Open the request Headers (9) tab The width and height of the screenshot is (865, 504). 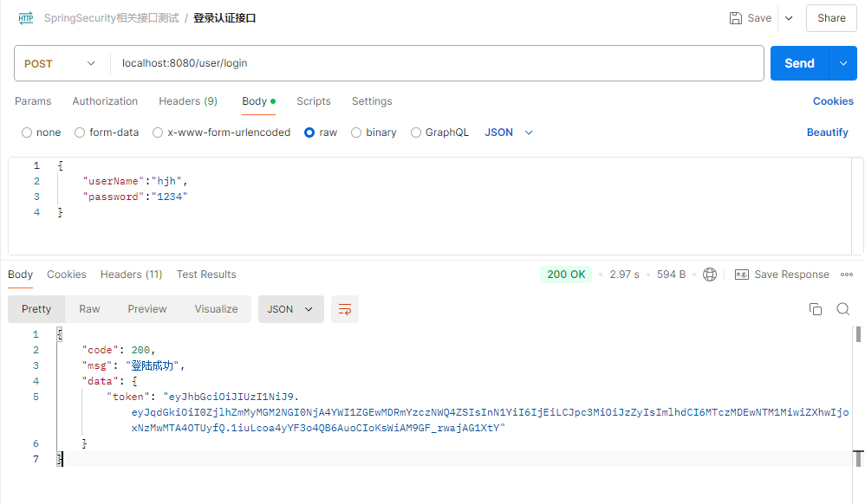click(188, 101)
